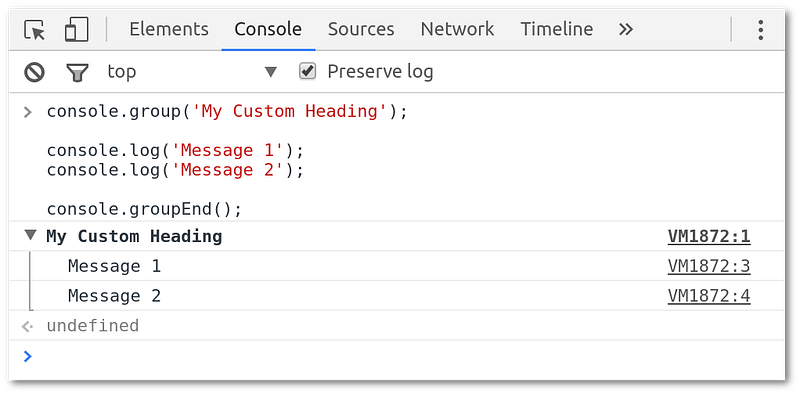Toggle the device toolbar icon

click(77, 30)
